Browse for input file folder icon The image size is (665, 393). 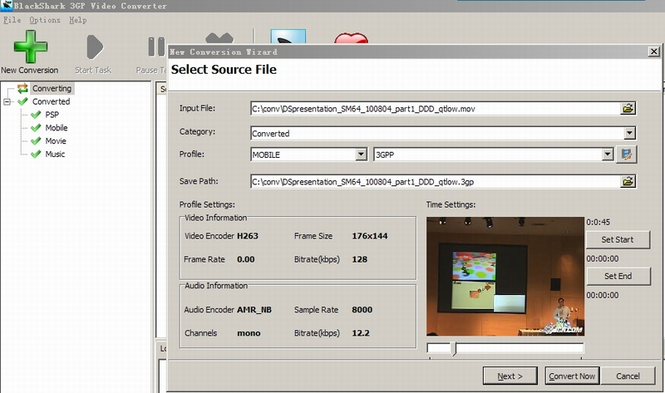(x=628, y=108)
